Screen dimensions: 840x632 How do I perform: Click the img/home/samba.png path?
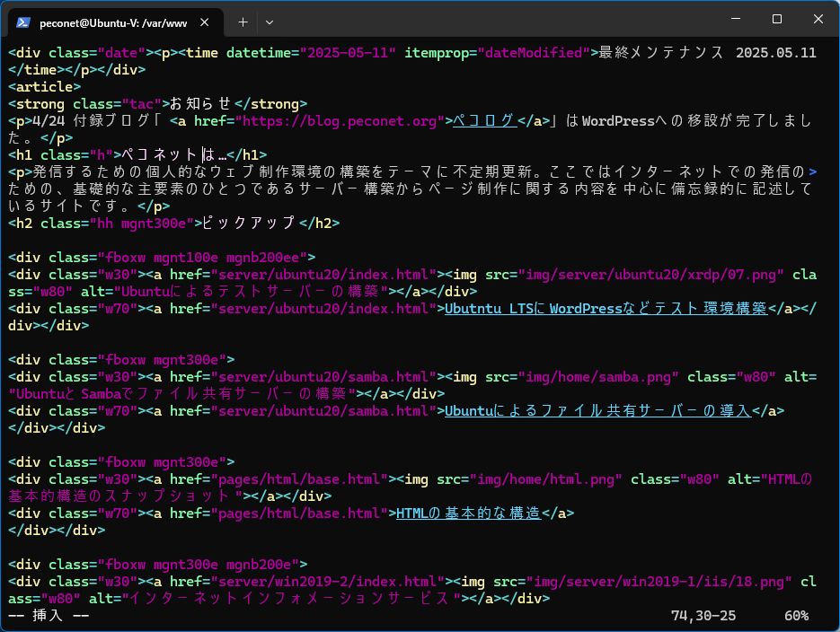coord(597,377)
